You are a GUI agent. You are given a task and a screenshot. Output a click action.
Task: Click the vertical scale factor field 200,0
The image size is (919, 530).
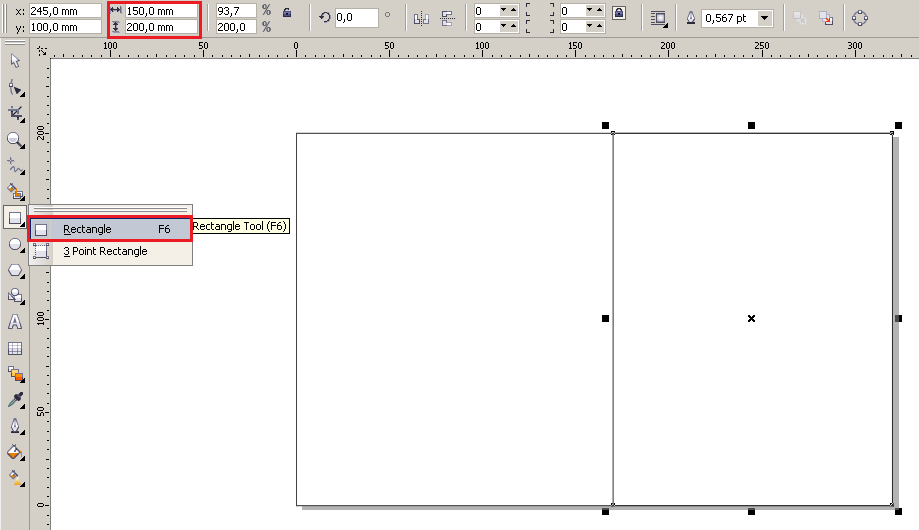pos(236,27)
